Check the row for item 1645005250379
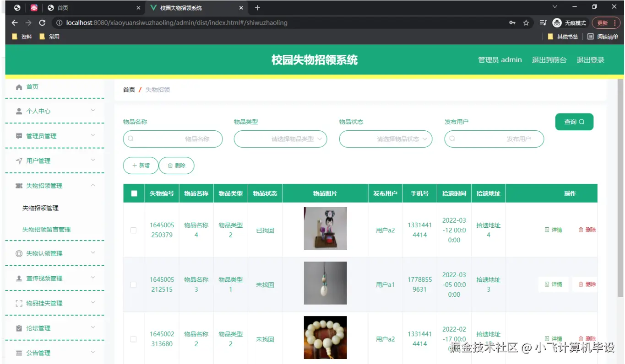Image resolution: width=625 pixels, height=364 pixels. [x=133, y=230]
